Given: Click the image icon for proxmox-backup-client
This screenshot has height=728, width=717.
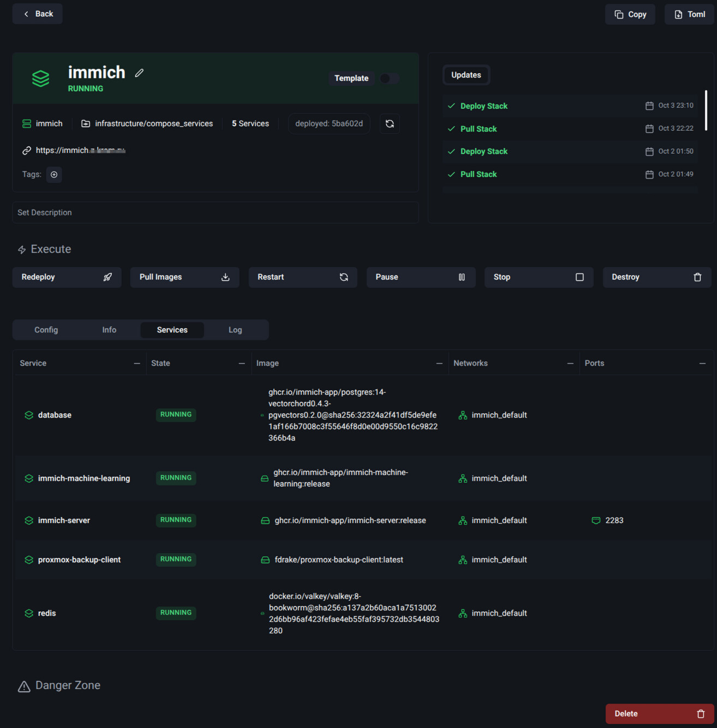Looking at the screenshot, I should tap(265, 560).
